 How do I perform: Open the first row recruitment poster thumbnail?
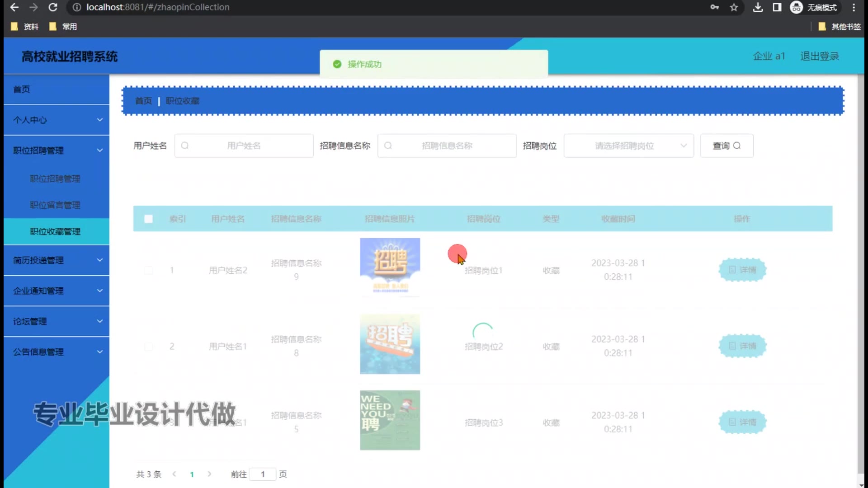pos(390,267)
